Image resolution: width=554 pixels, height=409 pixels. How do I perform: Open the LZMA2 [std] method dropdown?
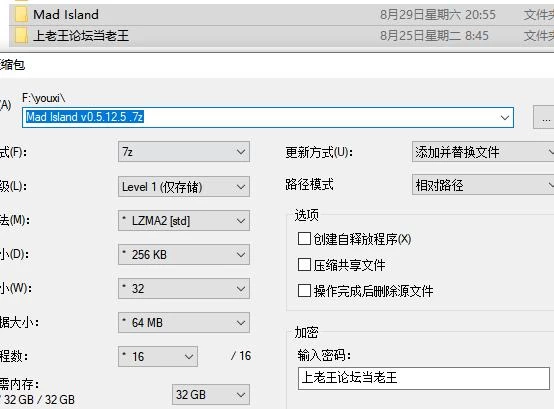[184, 221]
